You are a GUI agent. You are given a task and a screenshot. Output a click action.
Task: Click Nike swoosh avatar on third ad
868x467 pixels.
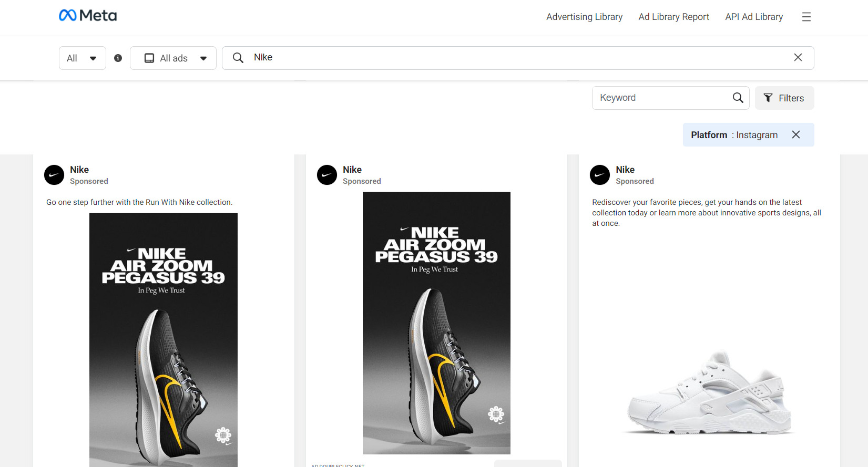(600, 175)
